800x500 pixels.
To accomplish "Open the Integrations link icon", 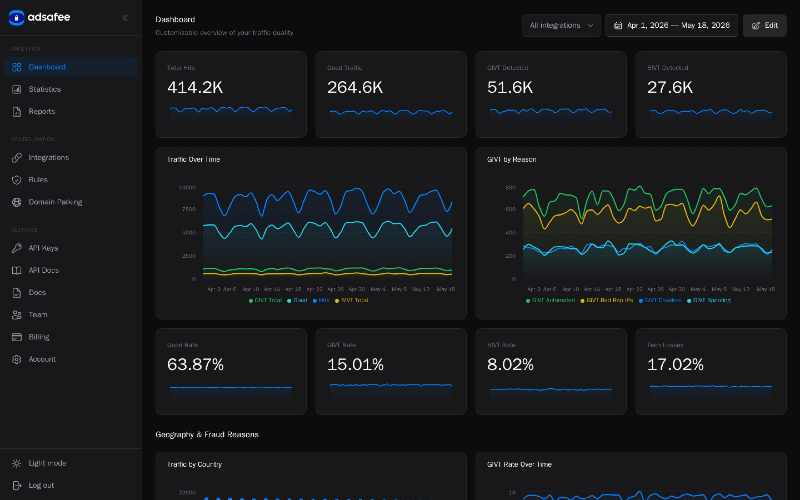I will 17,158.
